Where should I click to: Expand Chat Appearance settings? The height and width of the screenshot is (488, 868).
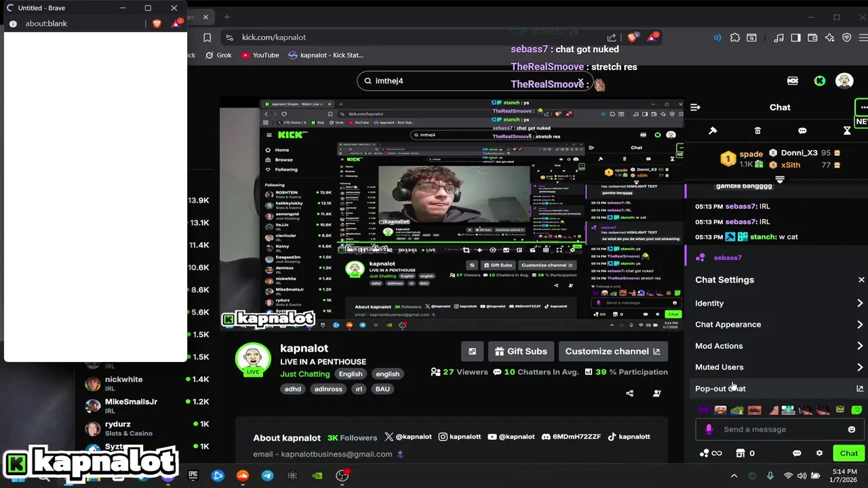coord(779,324)
